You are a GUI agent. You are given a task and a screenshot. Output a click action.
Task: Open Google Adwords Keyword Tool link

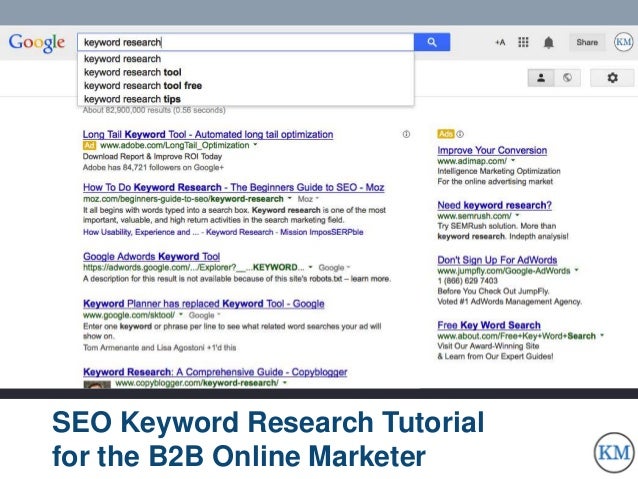tap(151, 257)
